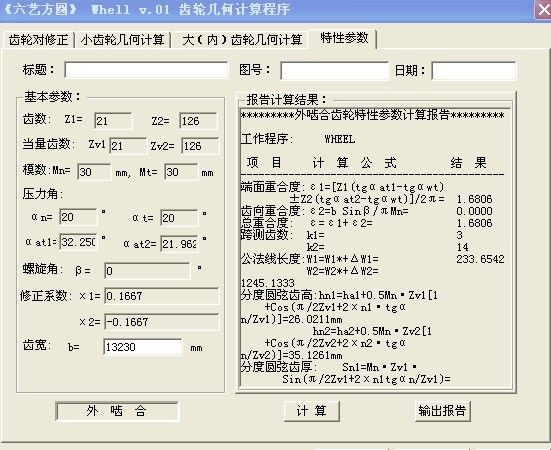The width and height of the screenshot is (551, 450).
Task: Click the αt pressure angle field
Action: pyautogui.click(x=179, y=218)
